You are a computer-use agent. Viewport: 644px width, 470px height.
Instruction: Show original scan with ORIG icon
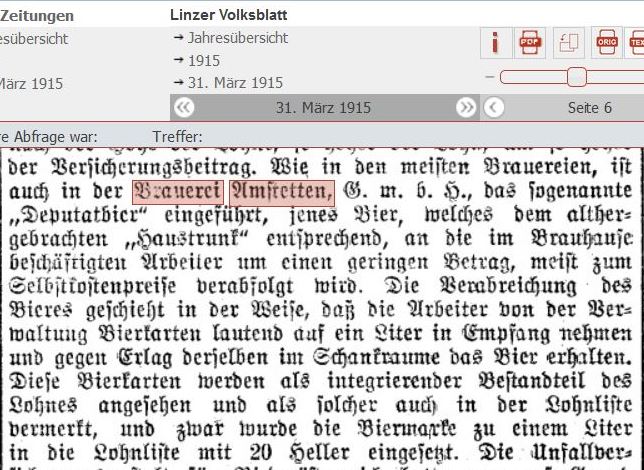(x=606, y=43)
